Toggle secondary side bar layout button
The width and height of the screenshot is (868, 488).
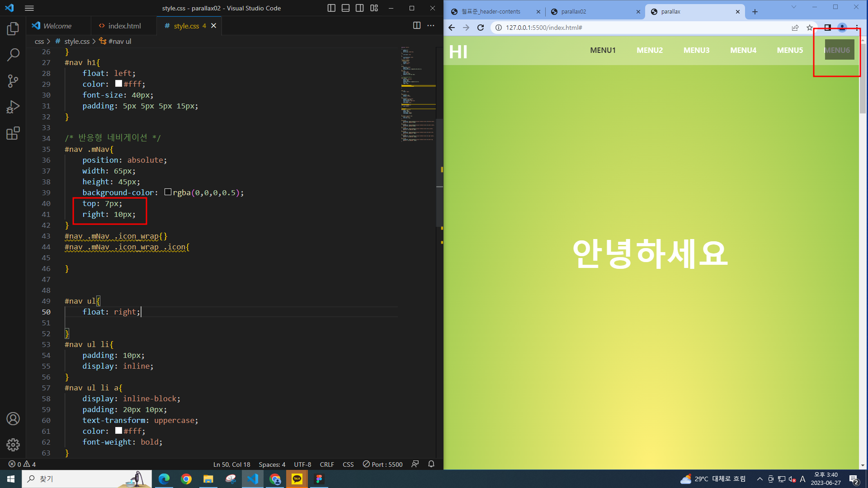pos(359,8)
